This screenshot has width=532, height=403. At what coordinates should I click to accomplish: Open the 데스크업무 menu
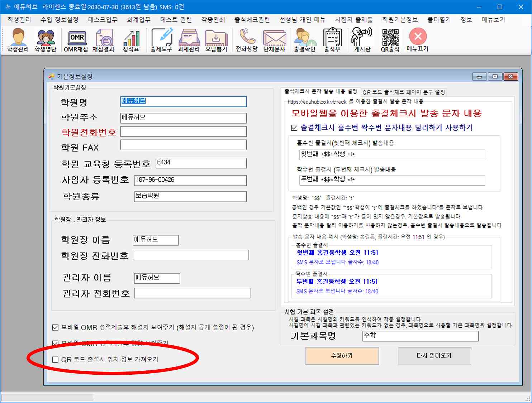[x=103, y=20]
